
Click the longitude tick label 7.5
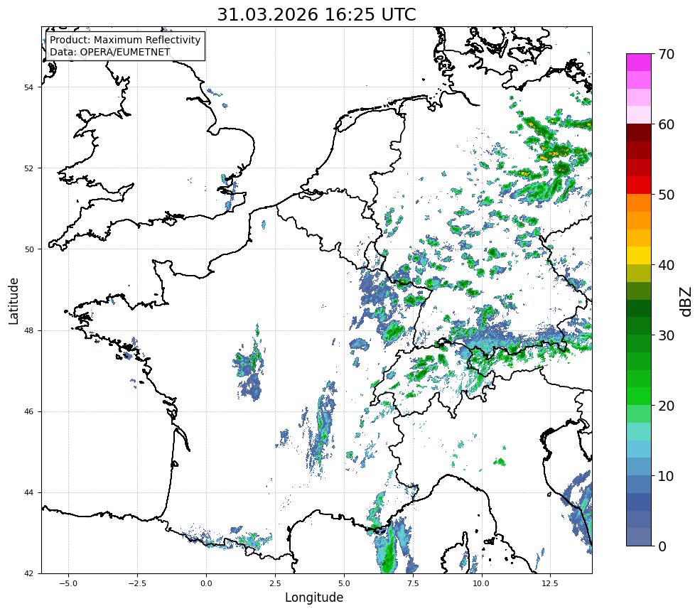pyautogui.click(x=412, y=583)
